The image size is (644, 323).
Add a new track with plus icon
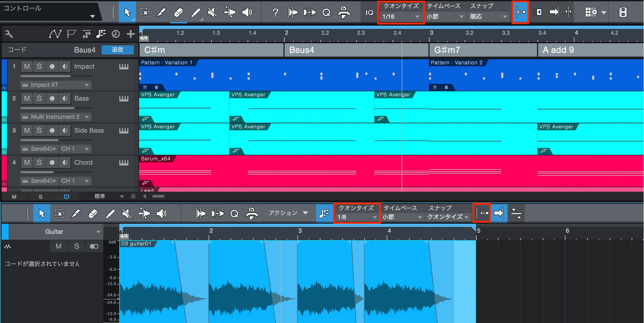(x=131, y=34)
